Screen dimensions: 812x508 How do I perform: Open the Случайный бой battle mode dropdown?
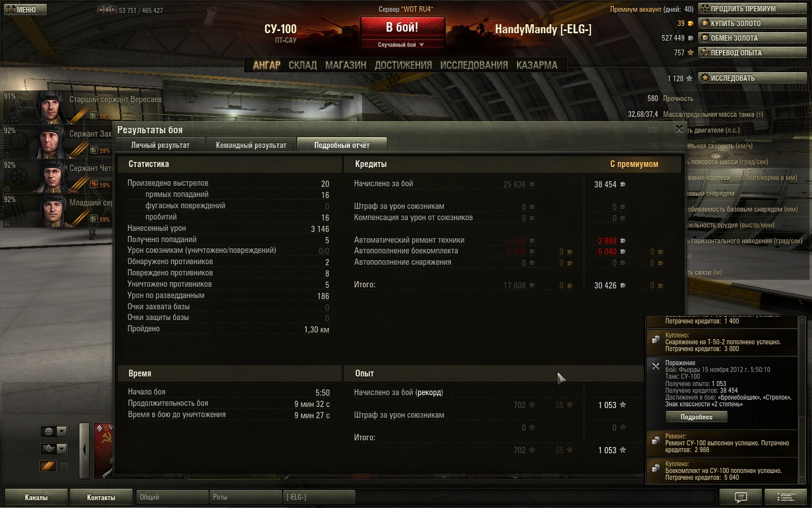tap(401, 45)
